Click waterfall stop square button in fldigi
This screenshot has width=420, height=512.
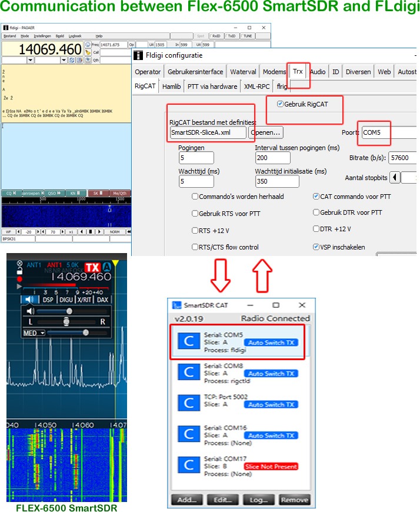[x=91, y=232]
